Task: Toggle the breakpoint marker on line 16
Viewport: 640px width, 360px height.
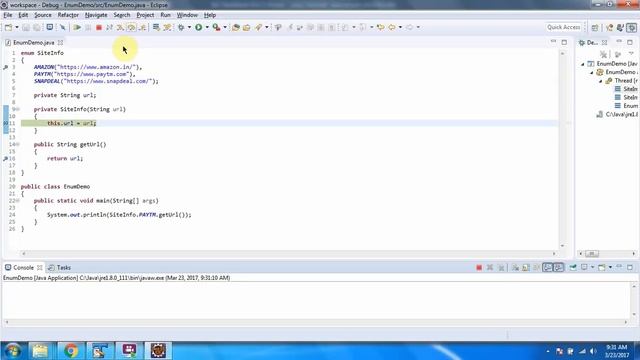Action: tap(6, 158)
